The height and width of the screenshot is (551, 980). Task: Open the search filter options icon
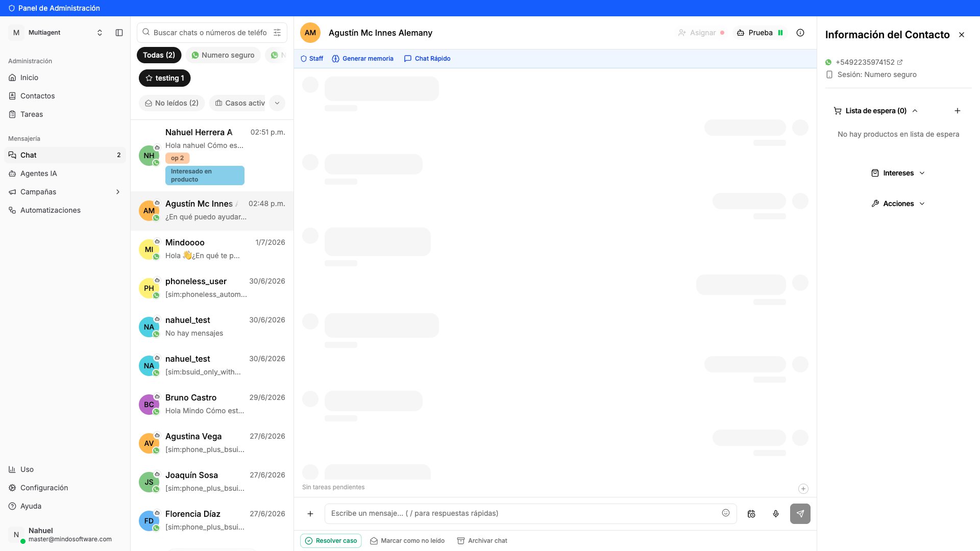(277, 33)
